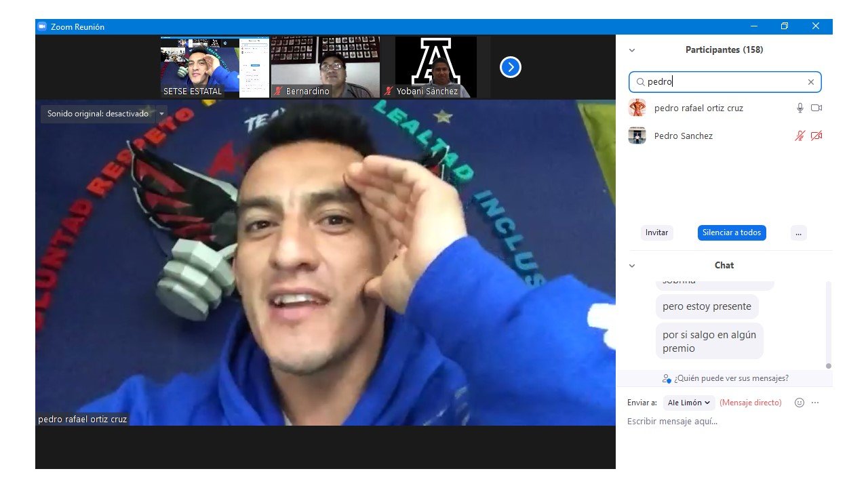Restore down the Zoom Reunión window
This screenshot has height=488, width=868.
(x=785, y=26)
